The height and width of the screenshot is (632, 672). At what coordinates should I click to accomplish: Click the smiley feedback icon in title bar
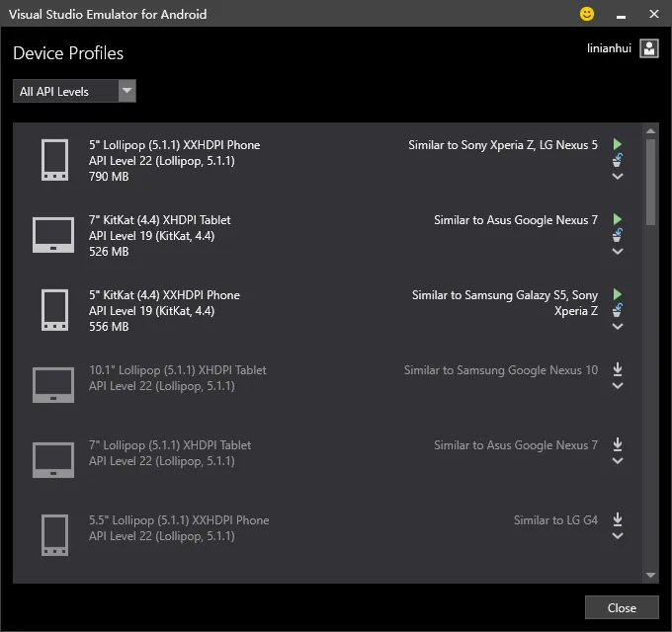coord(587,14)
